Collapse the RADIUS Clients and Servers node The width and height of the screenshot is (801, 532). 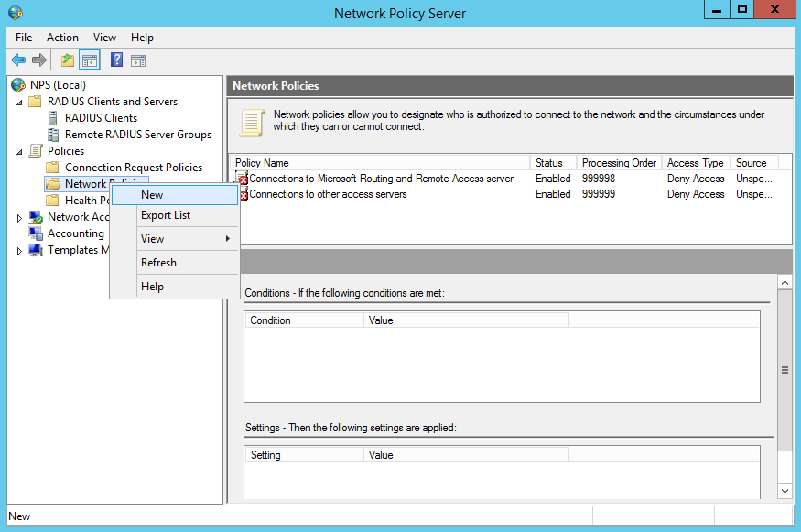[x=20, y=102]
